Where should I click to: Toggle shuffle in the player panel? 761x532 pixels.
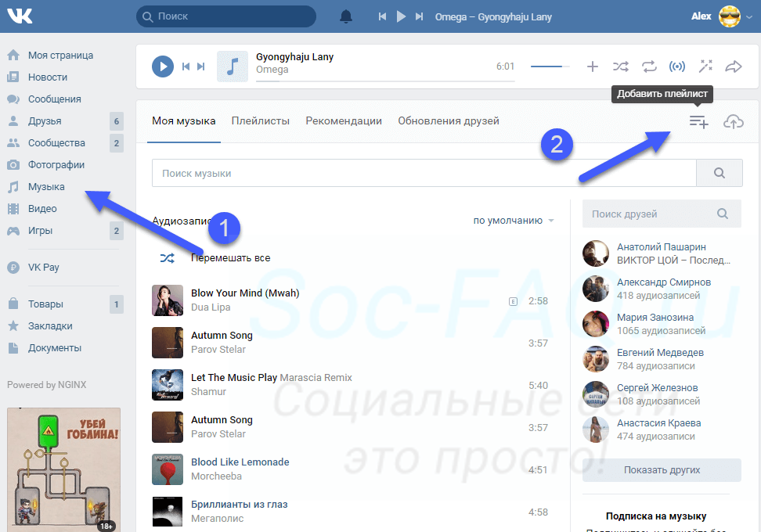coord(620,66)
